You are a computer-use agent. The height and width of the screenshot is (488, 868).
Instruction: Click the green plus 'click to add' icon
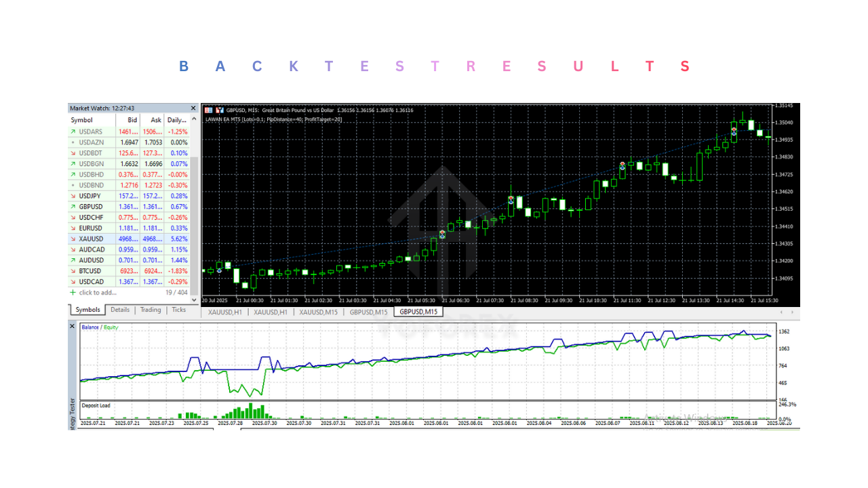pyautogui.click(x=73, y=293)
